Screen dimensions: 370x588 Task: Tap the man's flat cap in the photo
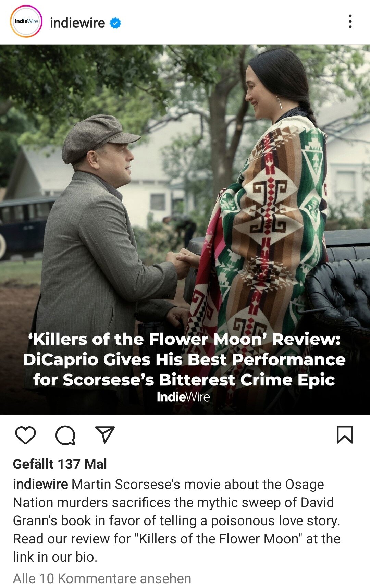99,138
